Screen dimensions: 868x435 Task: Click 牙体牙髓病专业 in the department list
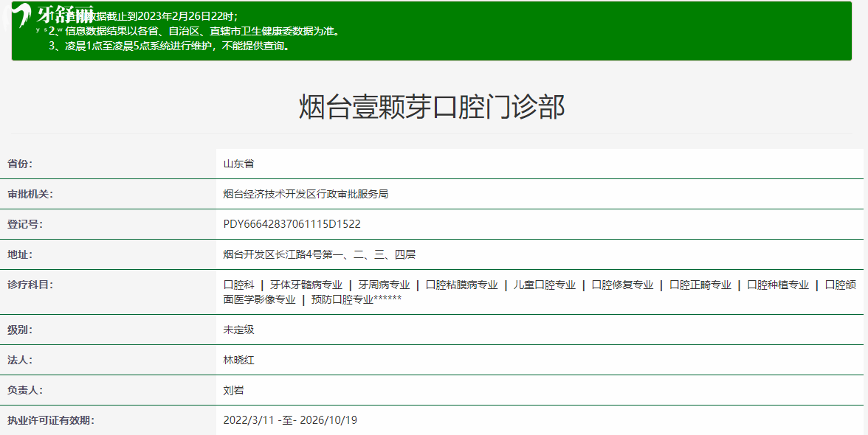(306, 285)
